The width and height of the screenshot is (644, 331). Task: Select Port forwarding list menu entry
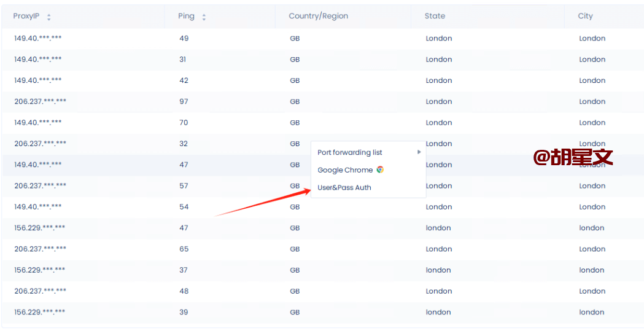[350, 152]
